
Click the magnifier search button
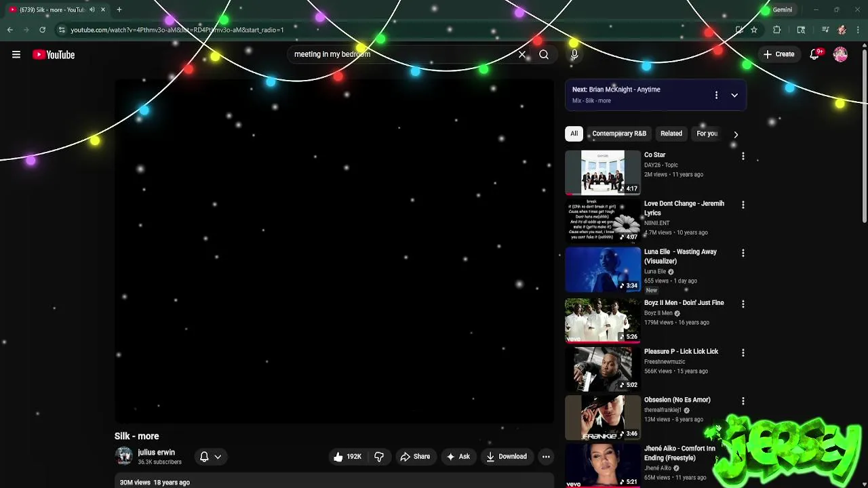click(544, 55)
